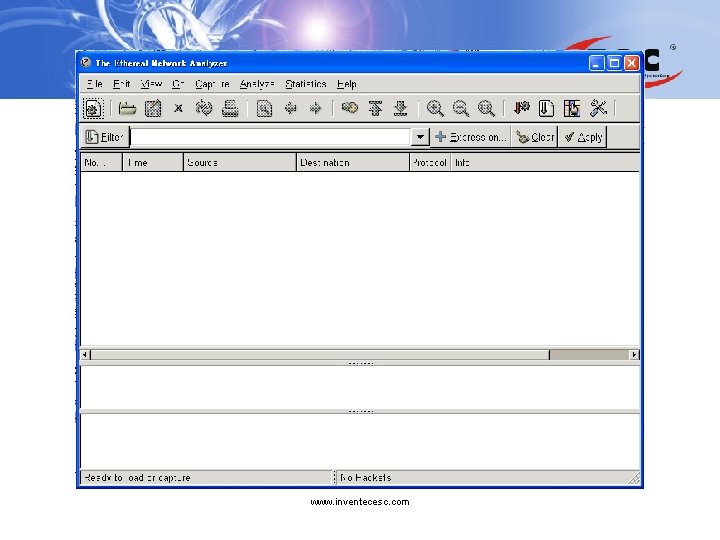Sort by the Time column header
720x540 pixels.
pos(153,163)
